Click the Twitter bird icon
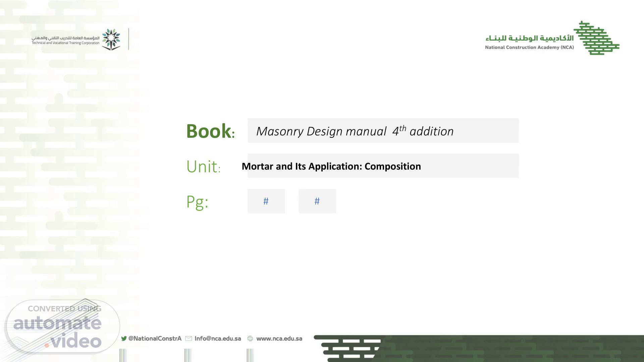Viewport: 644px width, 362px height. point(124,339)
